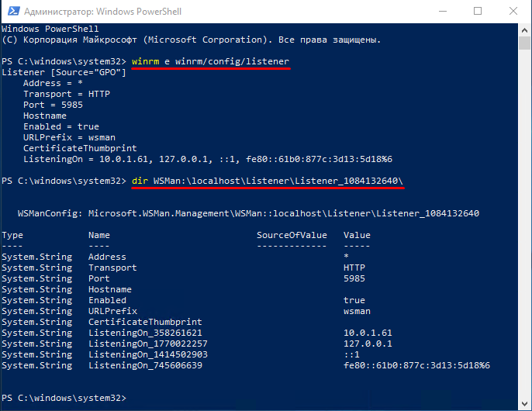Click the 'Value' column header
532x411 pixels.
coord(357,235)
